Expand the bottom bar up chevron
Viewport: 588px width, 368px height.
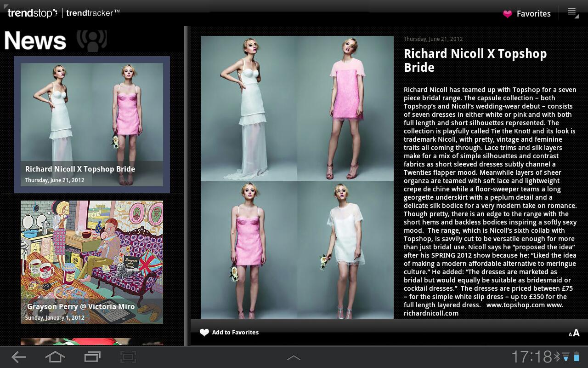(294, 357)
